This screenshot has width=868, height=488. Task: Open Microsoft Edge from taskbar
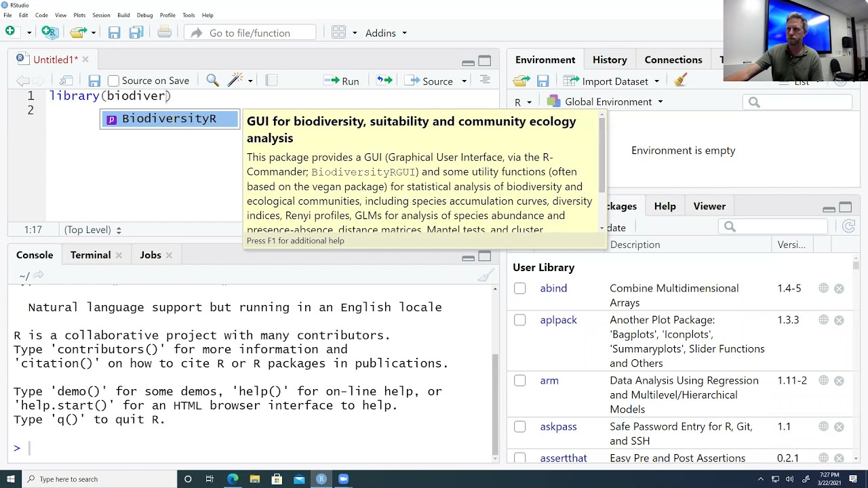point(233,479)
